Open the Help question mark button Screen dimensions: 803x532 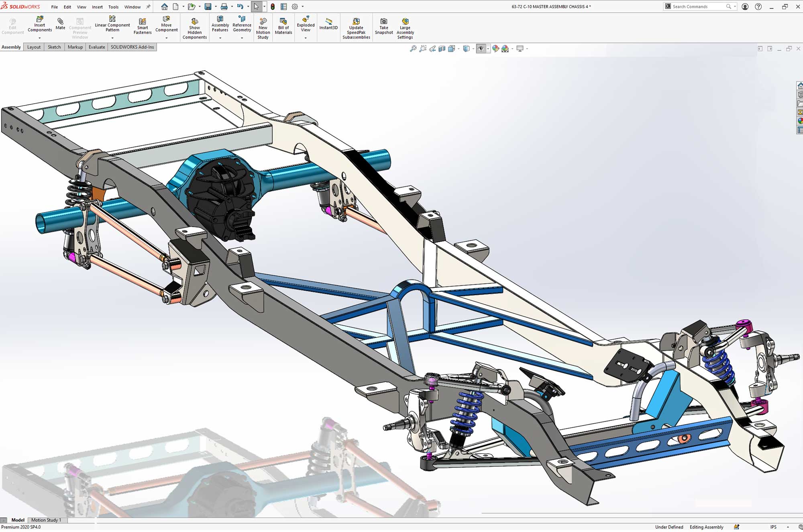pyautogui.click(x=758, y=6)
